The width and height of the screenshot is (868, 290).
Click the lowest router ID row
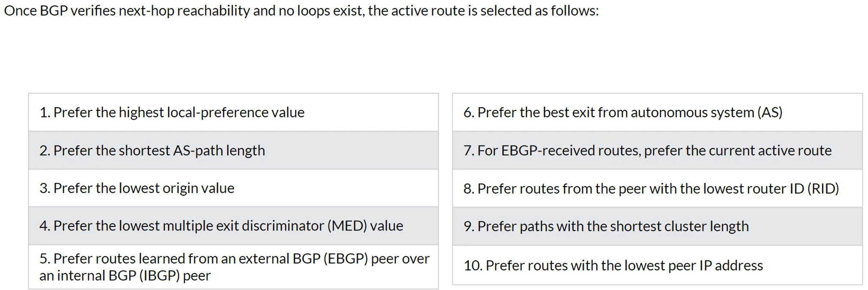pos(657,188)
